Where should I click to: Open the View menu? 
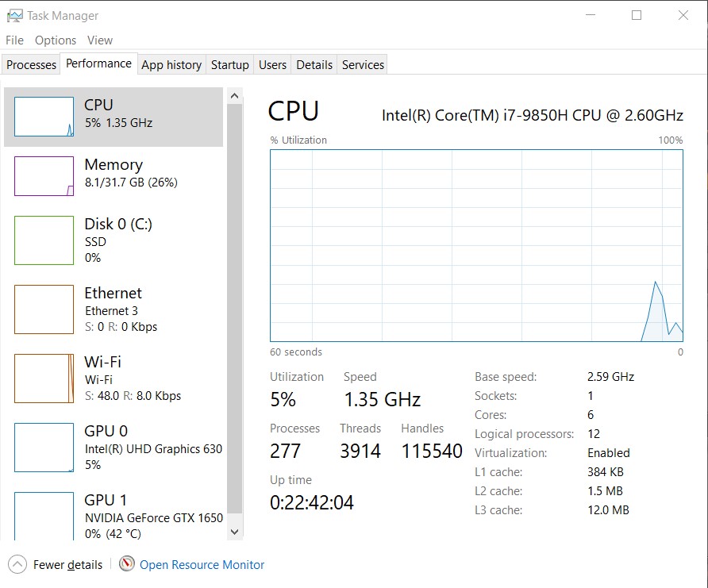(x=100, y=40)
